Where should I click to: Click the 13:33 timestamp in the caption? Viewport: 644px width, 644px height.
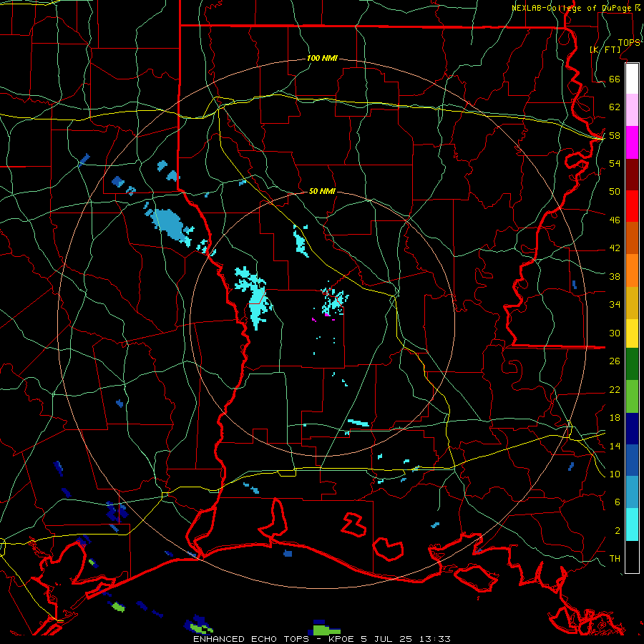pos(435,639)
